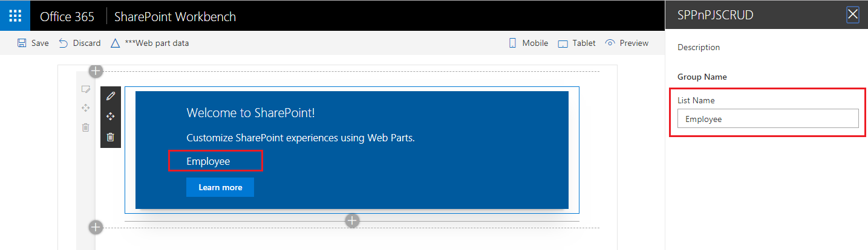Select the move web part icon
Image resolution: width=868 pixels, height=250 pixels.
coord(110,117)
